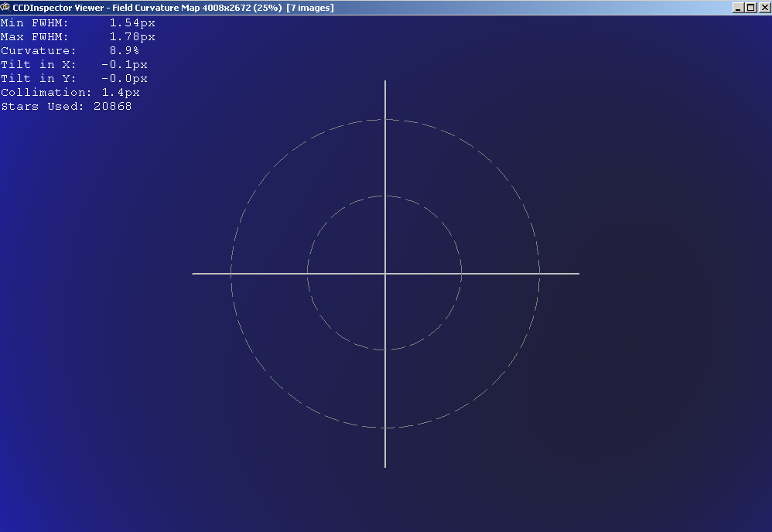Click the center point of the crosshair
The height and width of the screenshot is (532, 772).
point(385,274)
